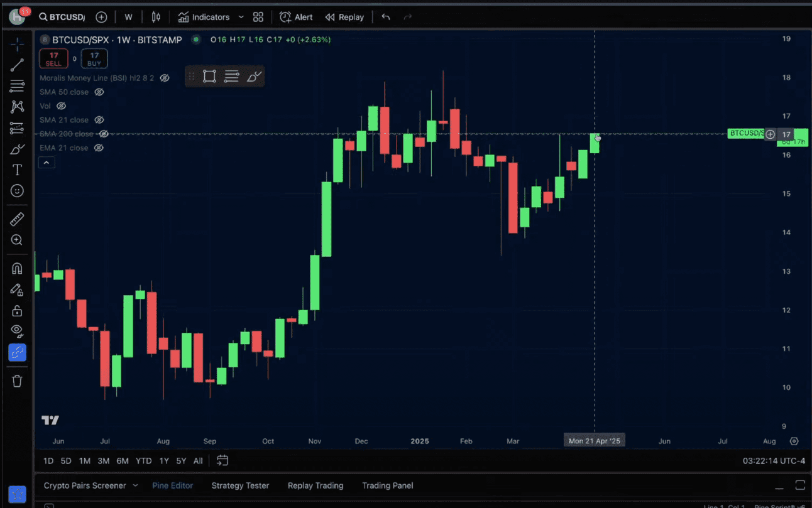Image resolution: width=812 pixels, height=508 pixels.
Task: Toggle visibility of Moralis Money Line indicator
Action: pyautogui.click(x=165, y=78)
